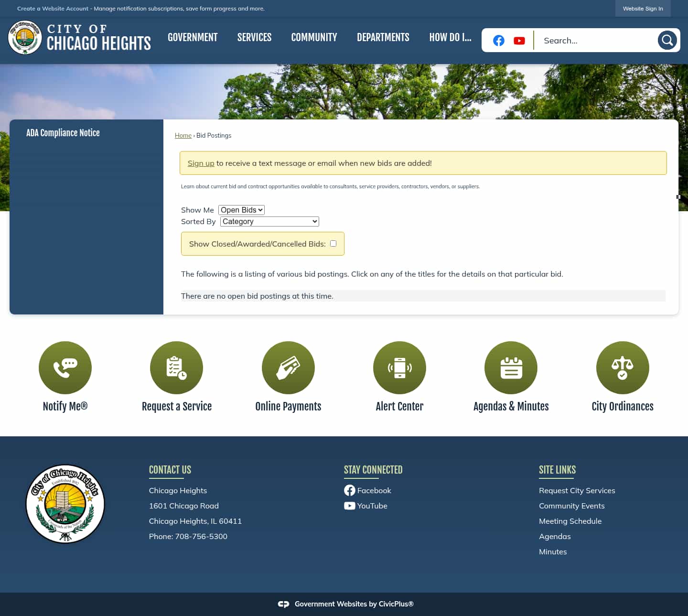This screenshot has height=616, width=688.
Task: Follow the Home breadcrumb link
Action: [x=183, y=135]
